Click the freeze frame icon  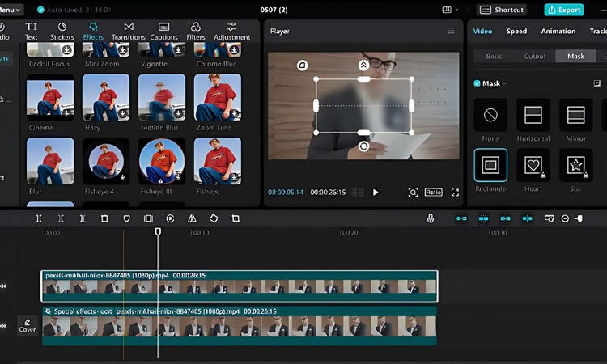point(148,218)
